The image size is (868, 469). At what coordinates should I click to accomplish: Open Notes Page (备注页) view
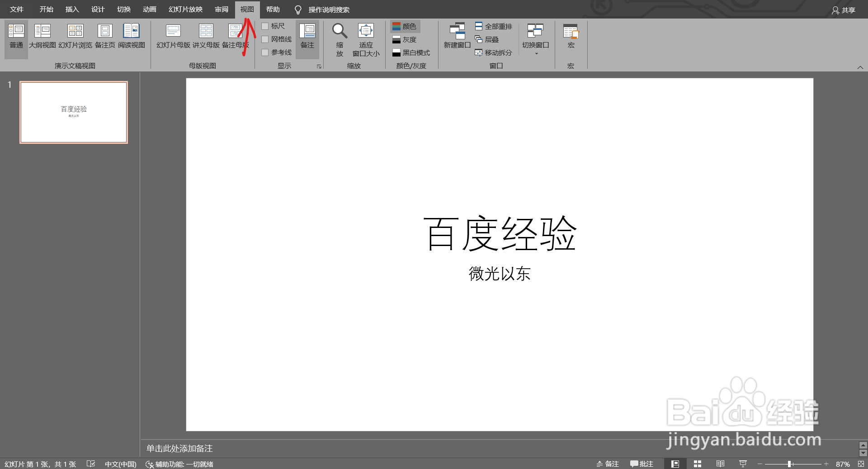point(105,36)
